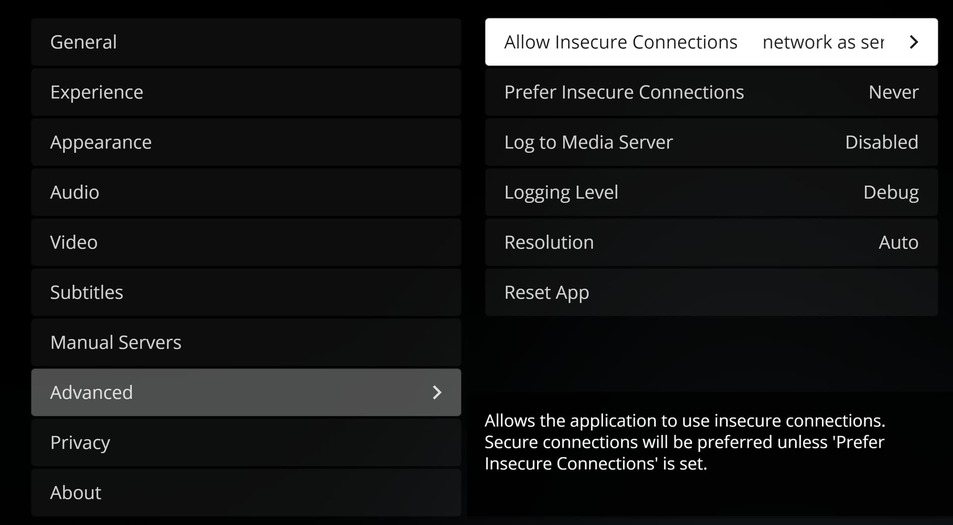Change the Resolution setting from Auto
The width and height of the screenshot is (953, 525).
click(x=711, y=242)
